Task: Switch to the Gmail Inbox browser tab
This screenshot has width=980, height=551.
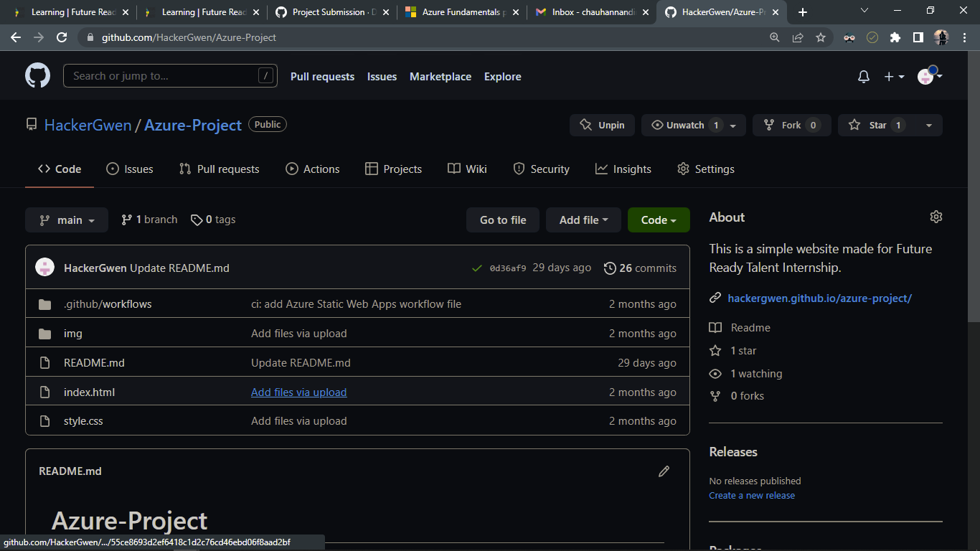Action: [x=591, y=12]
